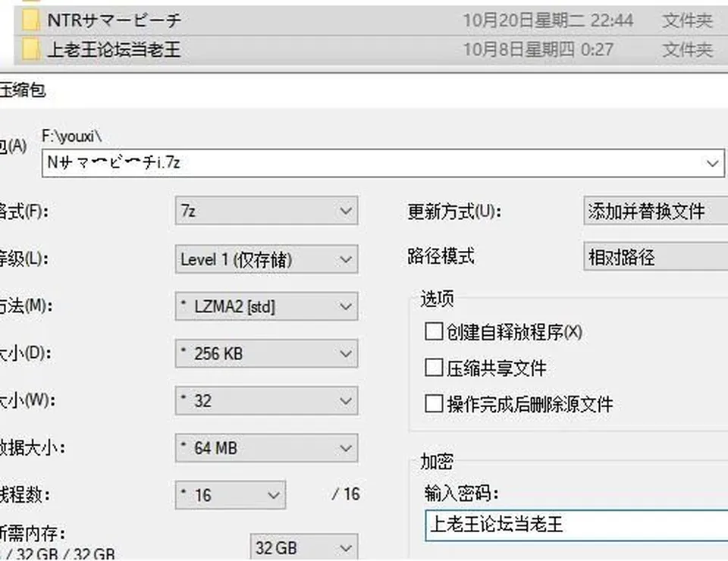
Task: Toggle 压缩共享文件 checkbox
Action: (434, 368)
